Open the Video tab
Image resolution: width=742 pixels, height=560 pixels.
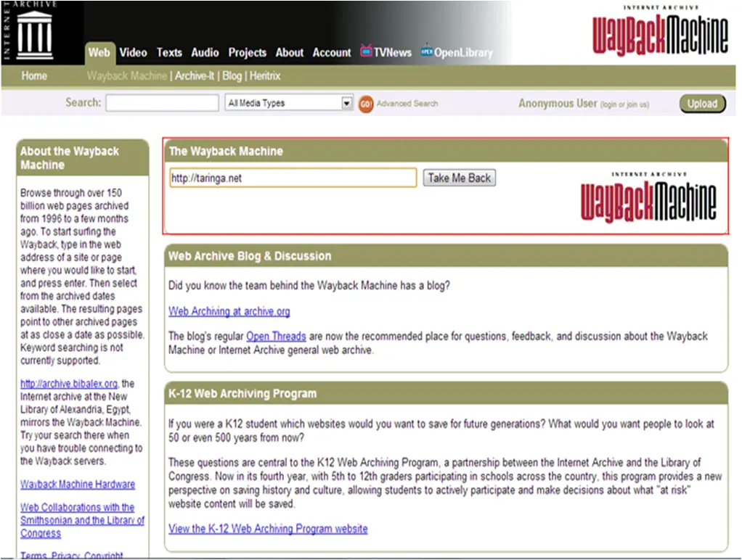coord(133,52)
